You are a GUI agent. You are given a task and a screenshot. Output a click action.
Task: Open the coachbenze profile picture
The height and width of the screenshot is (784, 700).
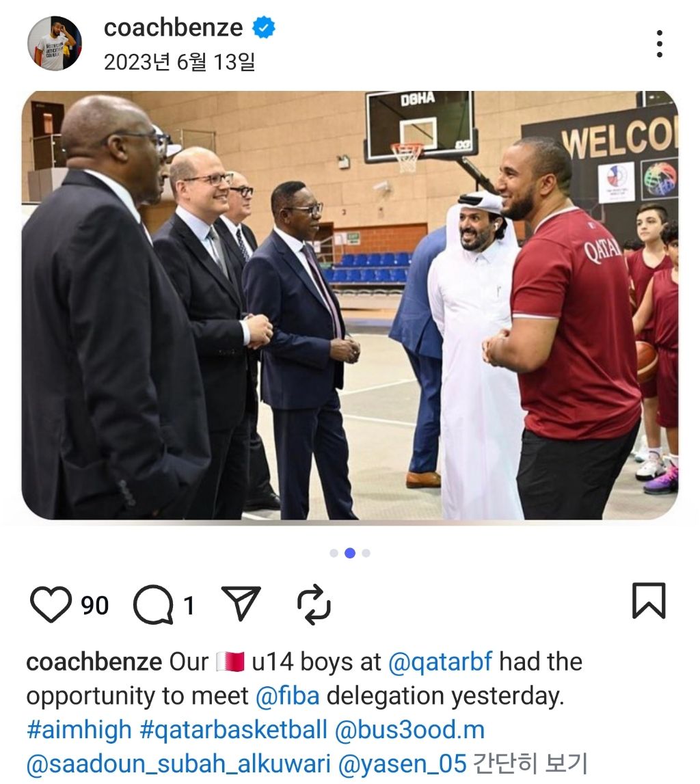pyautogui.click(x=55, y=43)
